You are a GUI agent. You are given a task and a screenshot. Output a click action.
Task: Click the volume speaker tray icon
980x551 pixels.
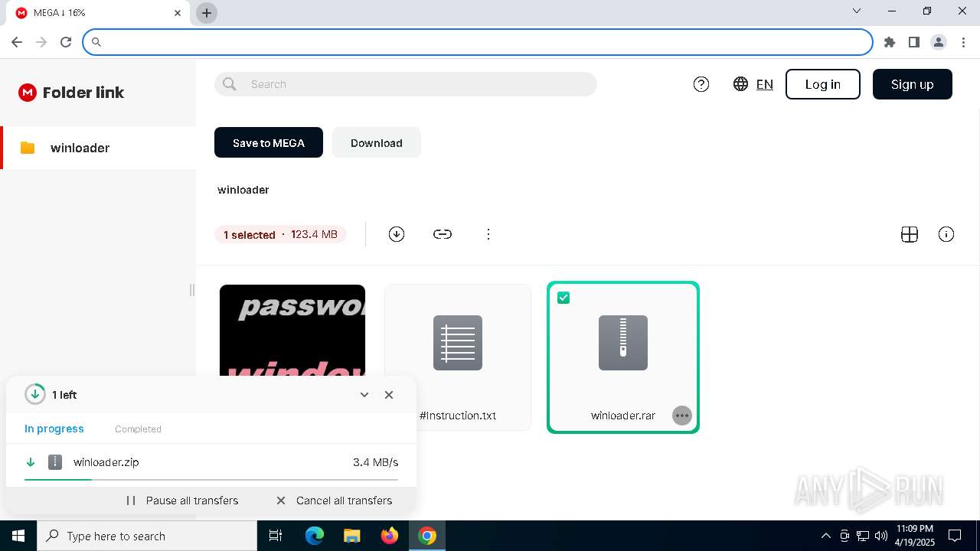click(881, 536)
